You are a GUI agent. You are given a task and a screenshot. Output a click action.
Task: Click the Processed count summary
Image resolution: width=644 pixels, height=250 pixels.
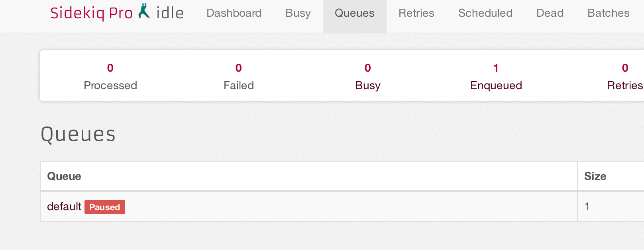pos(110,76)
